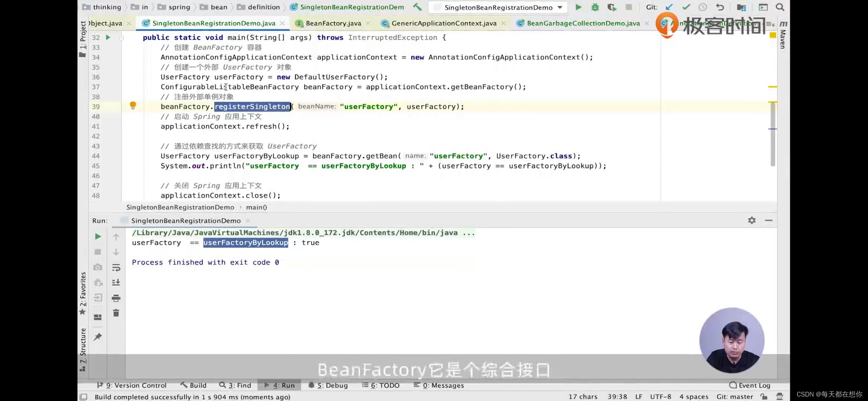Open the GenericApplicationContext.java tab

point(444,23)
